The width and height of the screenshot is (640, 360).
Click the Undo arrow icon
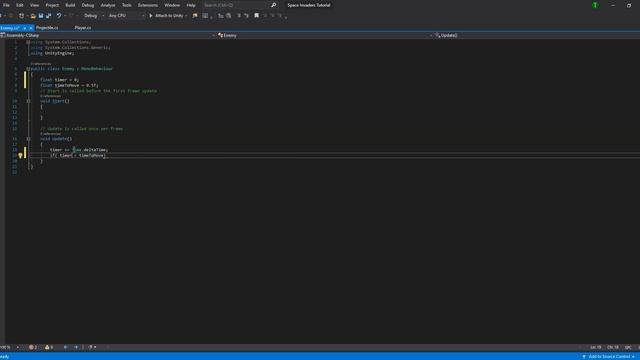point(59,16)
